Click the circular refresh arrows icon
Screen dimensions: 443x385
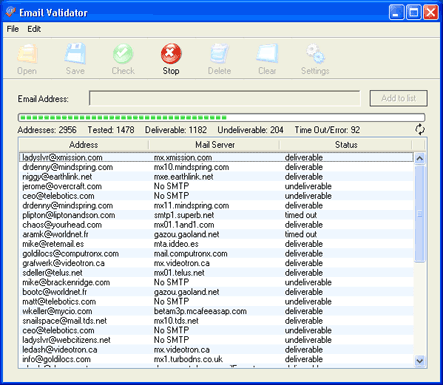pyautogui.click(x=420, y=129)
